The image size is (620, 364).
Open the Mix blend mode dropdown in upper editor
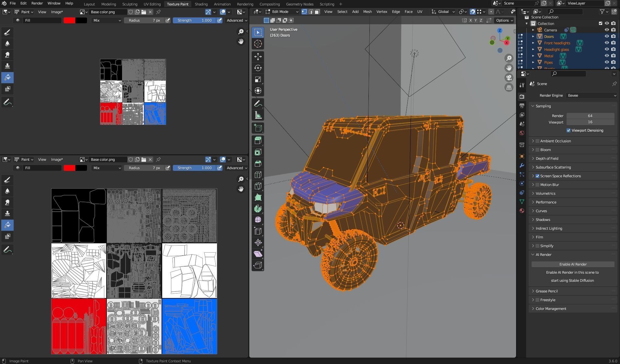coord(107,20)
